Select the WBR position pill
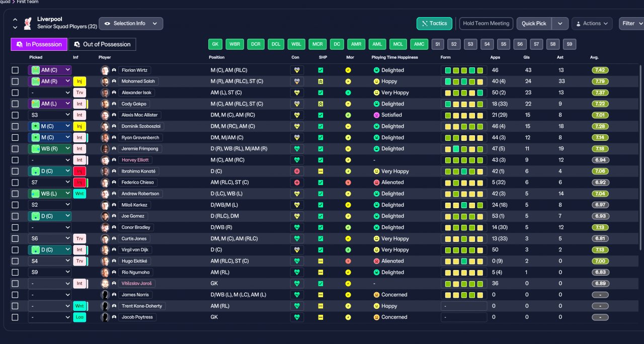644x344 pixels. (234, 44)
